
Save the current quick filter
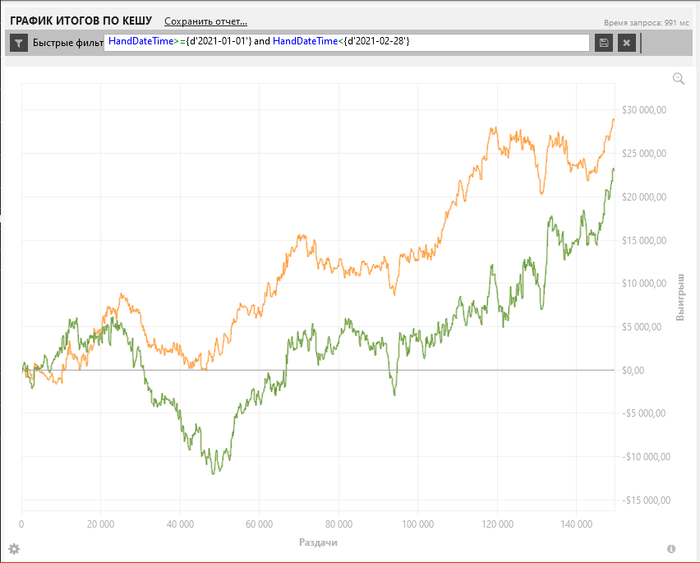[604, 43]
